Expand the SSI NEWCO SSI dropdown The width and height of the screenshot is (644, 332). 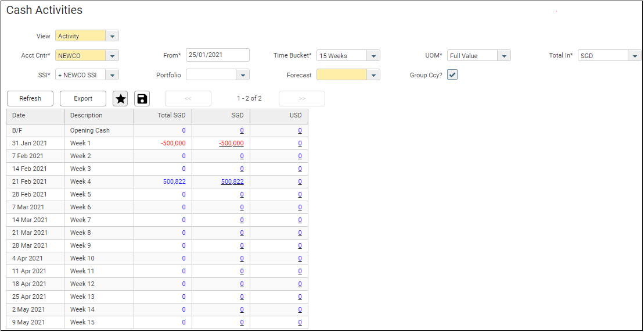pos(113,75)
